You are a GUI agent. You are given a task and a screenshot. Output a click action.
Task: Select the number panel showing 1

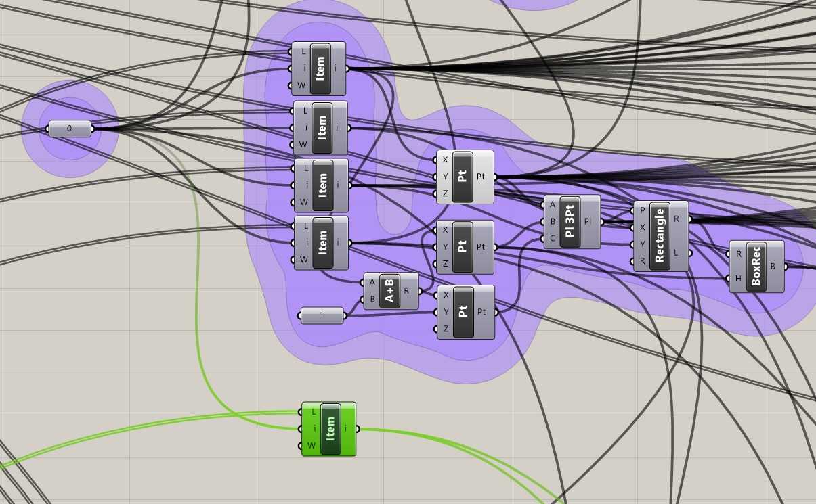click(322, 315)
